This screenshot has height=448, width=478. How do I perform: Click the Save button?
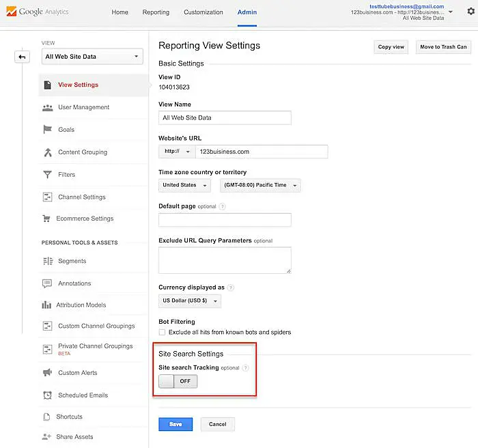click(x=175, y=424)
